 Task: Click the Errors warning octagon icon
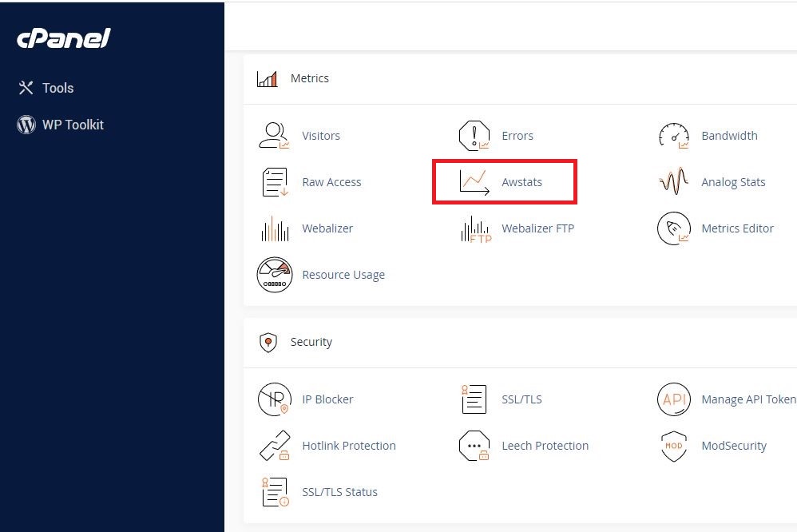click(474, 136)
